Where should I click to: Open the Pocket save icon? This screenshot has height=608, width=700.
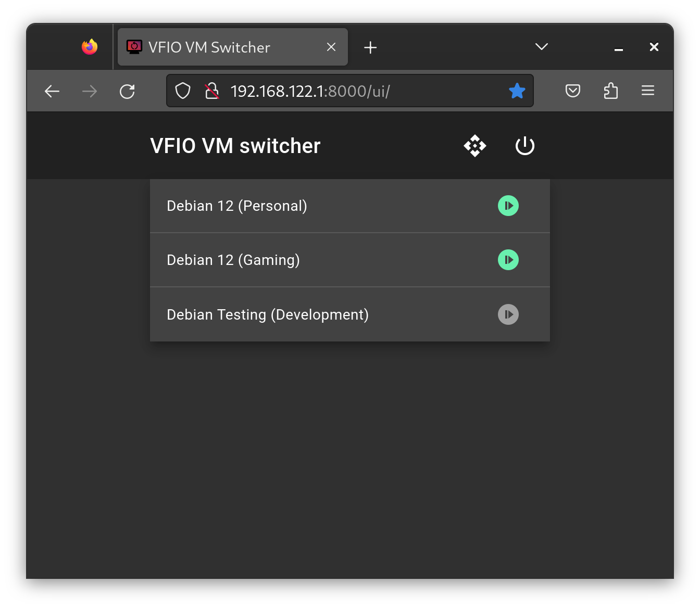tap(573, 91)
